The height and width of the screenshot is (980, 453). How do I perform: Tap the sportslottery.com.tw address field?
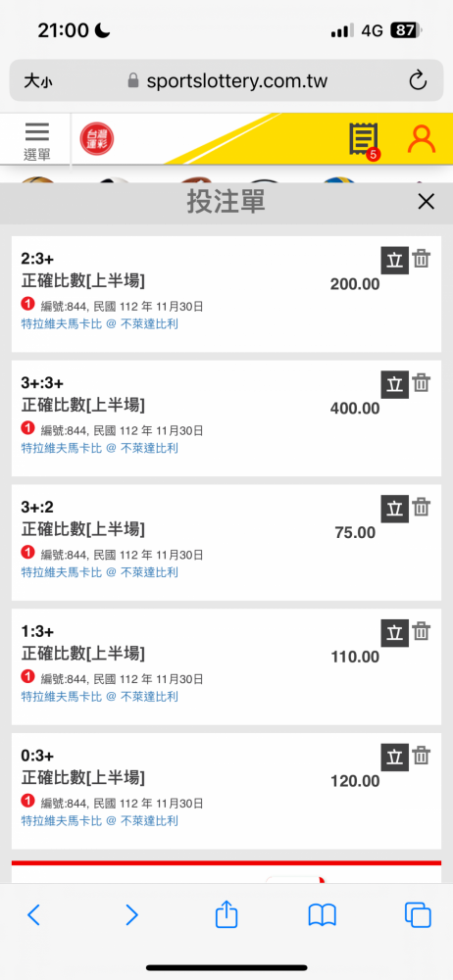point(226,80)
